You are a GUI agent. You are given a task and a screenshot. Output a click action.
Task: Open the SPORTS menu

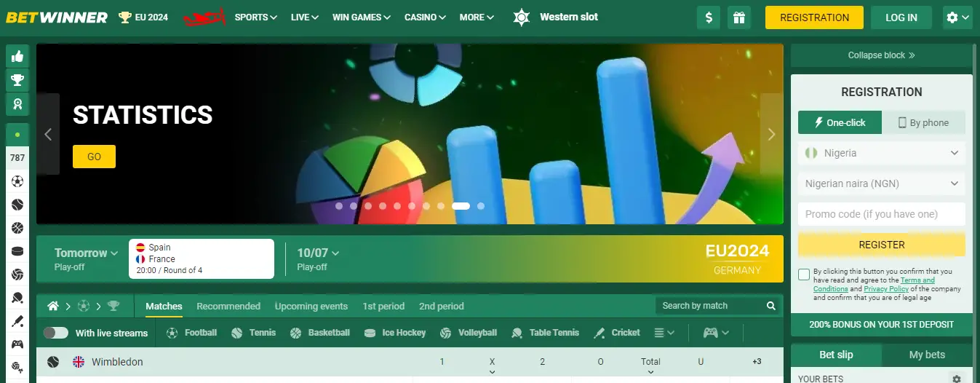coord(255,17)
